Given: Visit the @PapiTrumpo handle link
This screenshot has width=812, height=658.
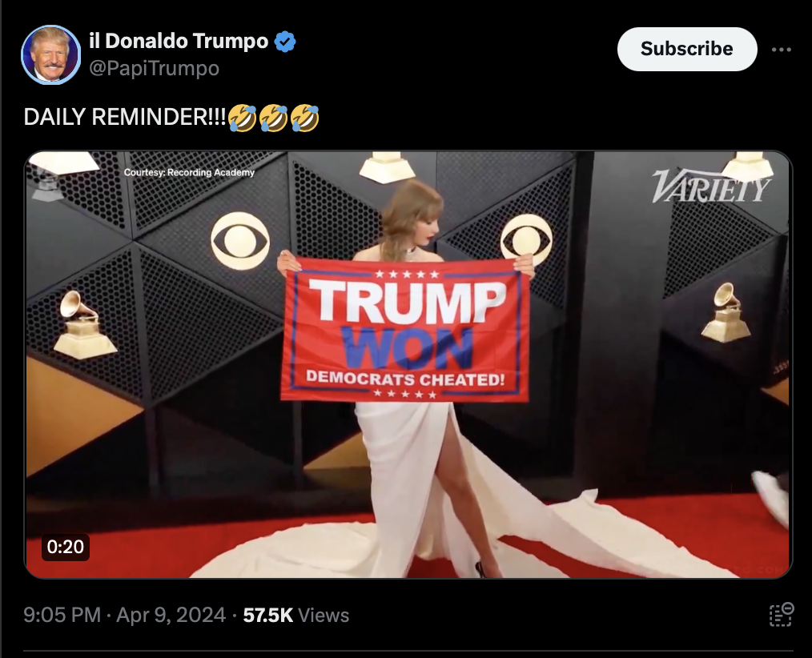Looking at the screenshot, I should (155, 68).
